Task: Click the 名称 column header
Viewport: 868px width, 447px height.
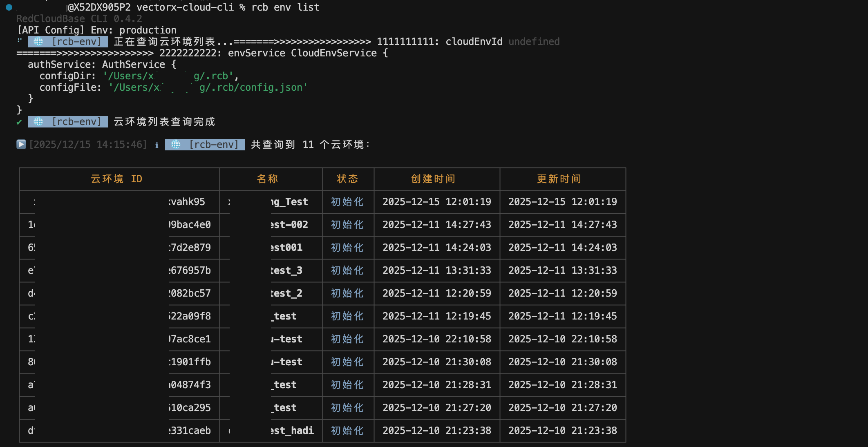Action: pyautogui.click(x=267, y=179)
